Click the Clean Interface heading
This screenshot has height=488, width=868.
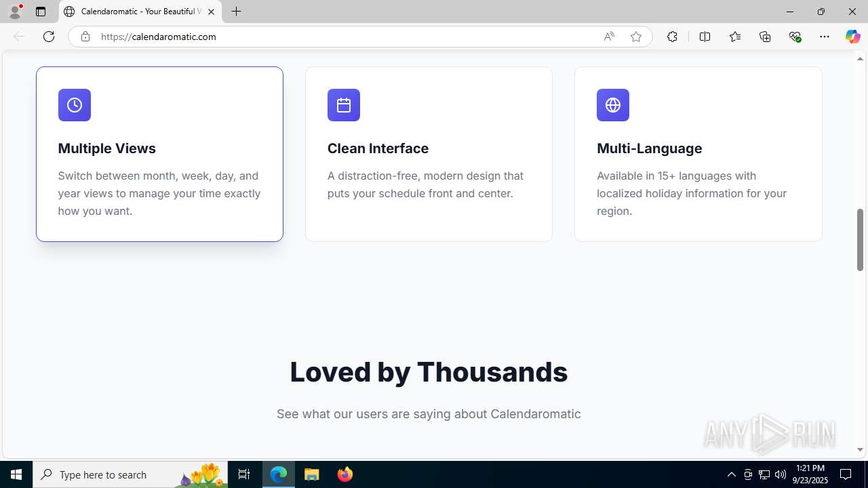(378, 148)
